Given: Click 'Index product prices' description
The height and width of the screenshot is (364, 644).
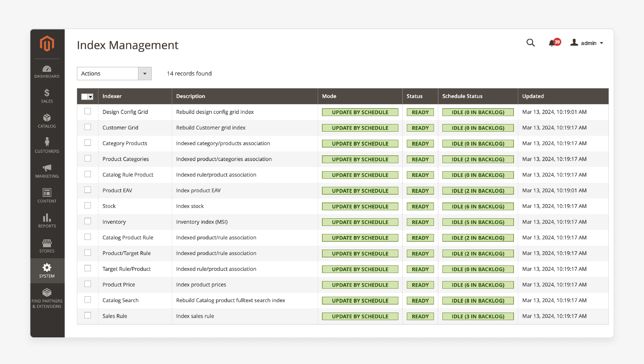Looking at the screenshot, I should pyautogui.click(x=201, y=285).
